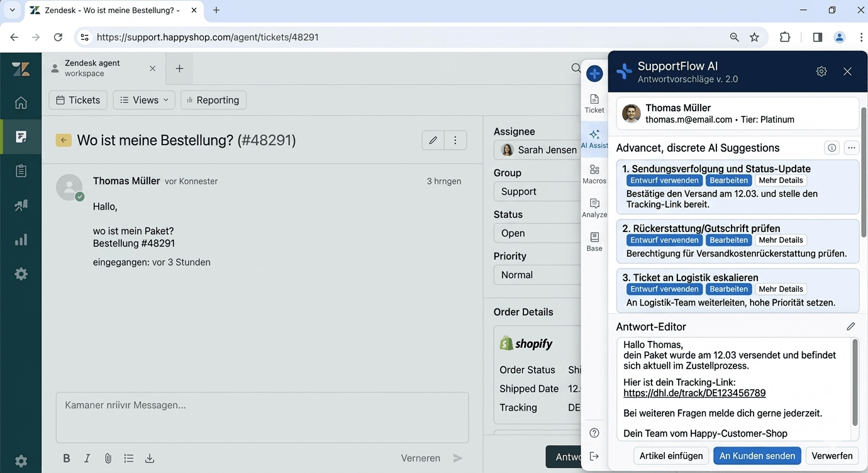Click the Macros panel icon
This screenshot has width=868, height=473.
click(594, 174)
